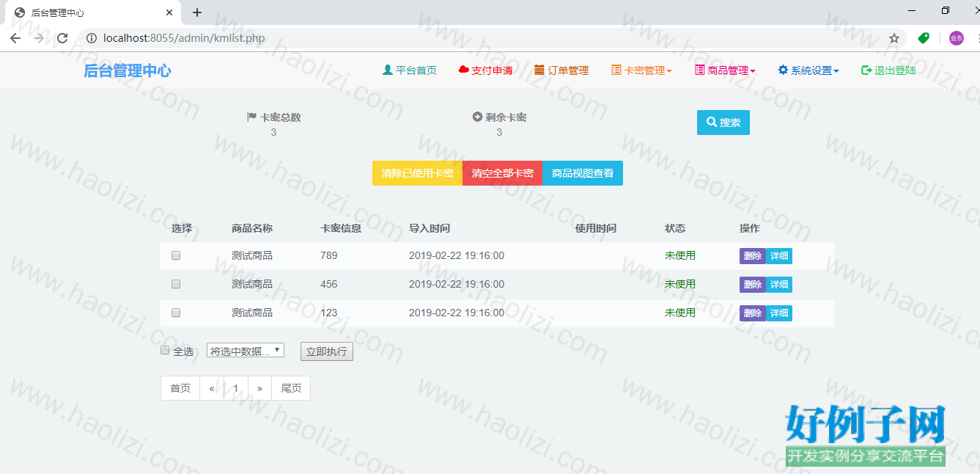Open the purple profile avatar
The width and height of the screenshot is (980, 474).
pos(957,38)
